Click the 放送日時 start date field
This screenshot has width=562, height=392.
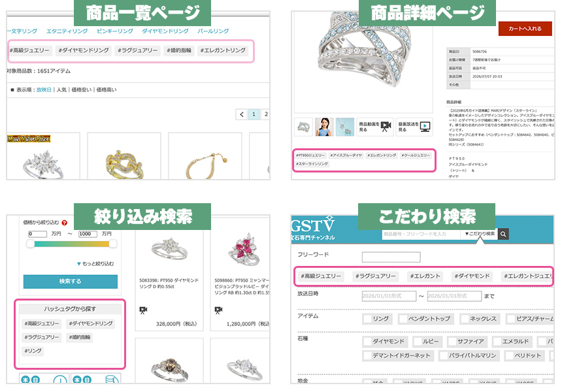click(x=389, y=296)
